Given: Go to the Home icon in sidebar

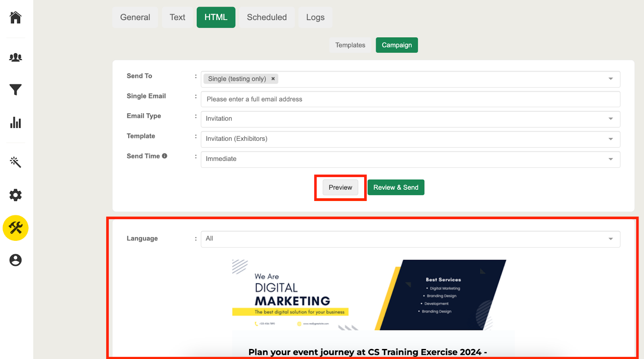Looking at the screenshot, I should pyautogui.click(x=15, y=17).
